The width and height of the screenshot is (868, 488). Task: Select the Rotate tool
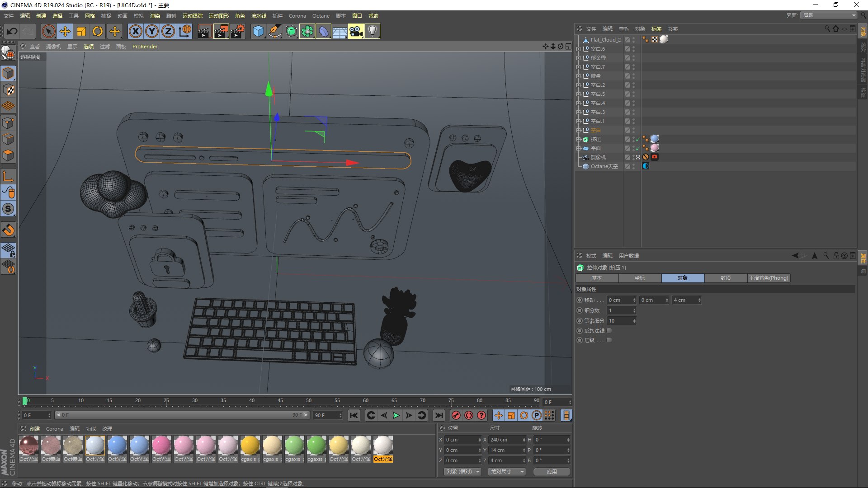pos(98,31)
